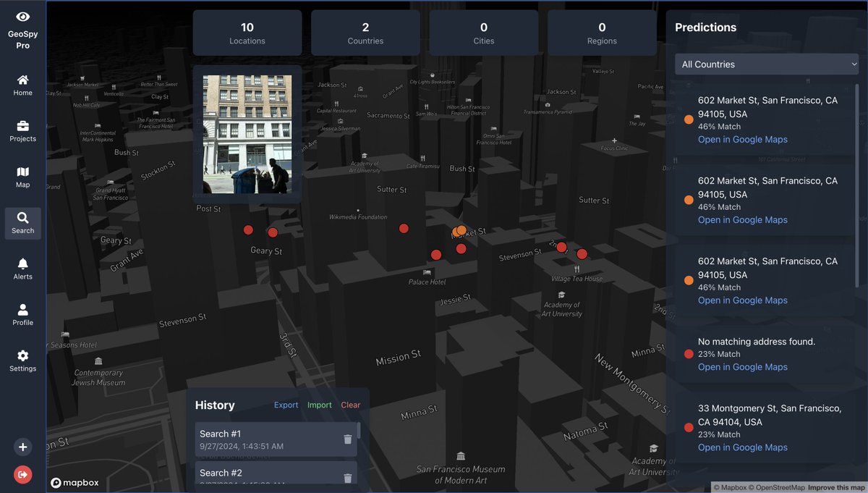Viewport: 868px width, 493px height.
Task: Select red marker beside the 2nd St label
Action: coord(561,247)
